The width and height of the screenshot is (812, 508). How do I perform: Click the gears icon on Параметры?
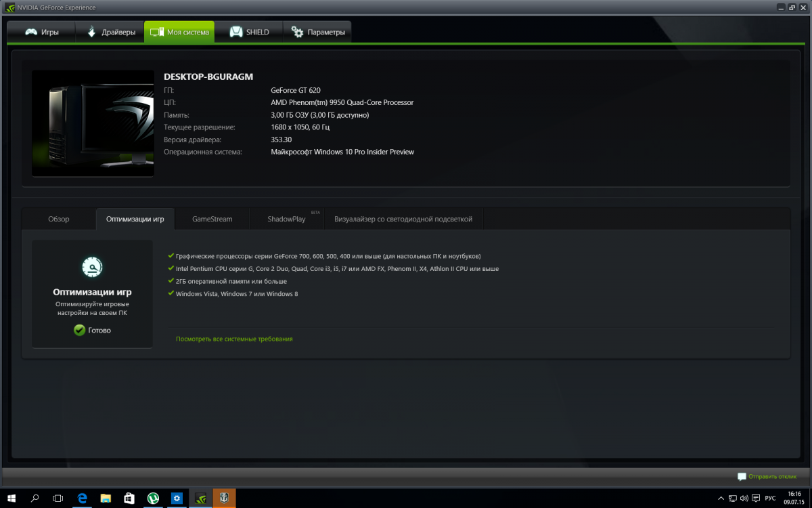tap(297, 32)
